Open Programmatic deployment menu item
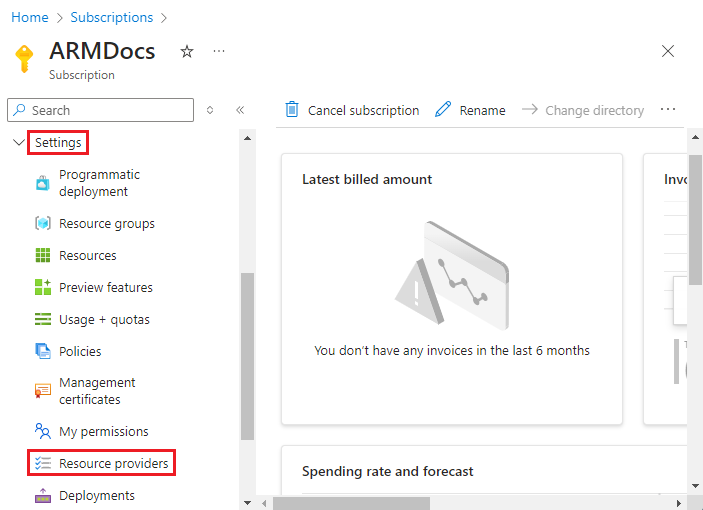Screen dimensions: 703x510 pyautogui.click(x=100, y=183)
